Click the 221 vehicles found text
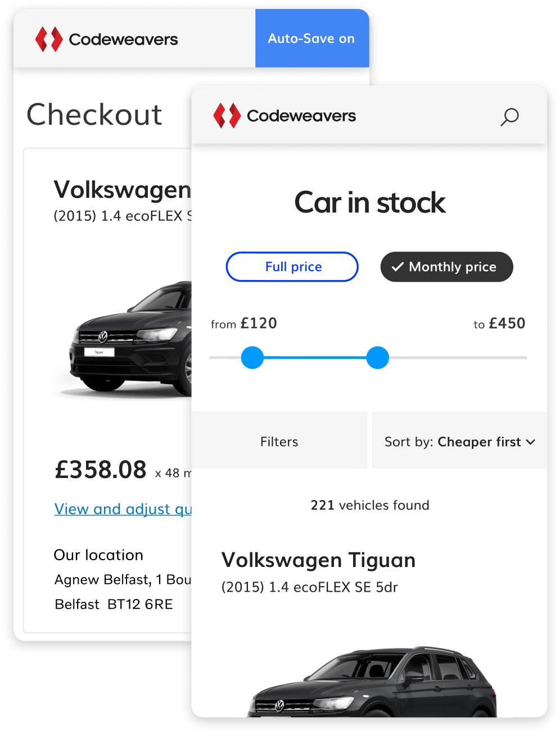 [370, 505]
